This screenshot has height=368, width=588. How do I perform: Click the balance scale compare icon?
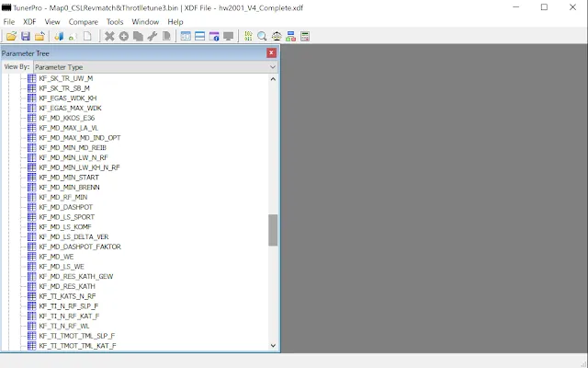(277, 37)
